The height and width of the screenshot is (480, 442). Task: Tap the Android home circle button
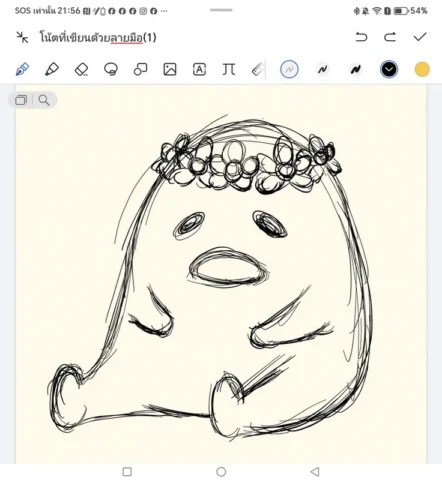click(x=221, y=472)
